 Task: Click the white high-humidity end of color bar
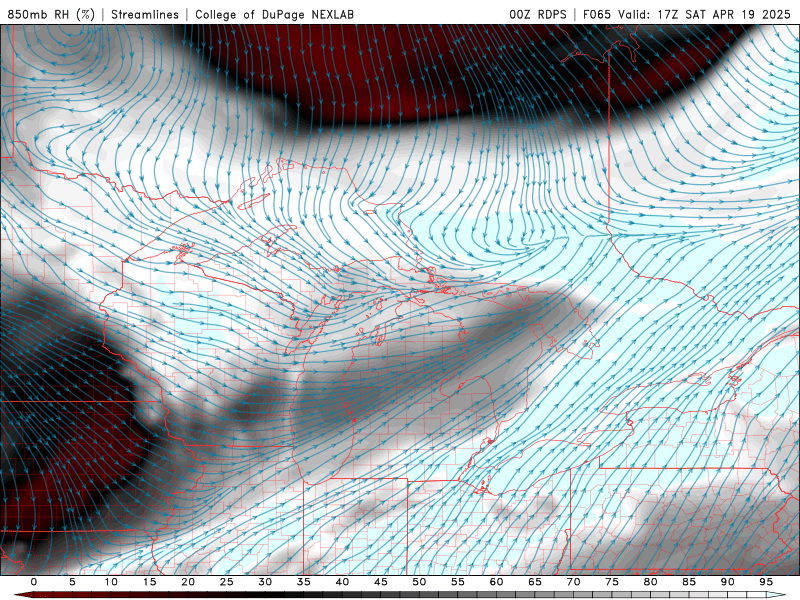tap(776, 595)
